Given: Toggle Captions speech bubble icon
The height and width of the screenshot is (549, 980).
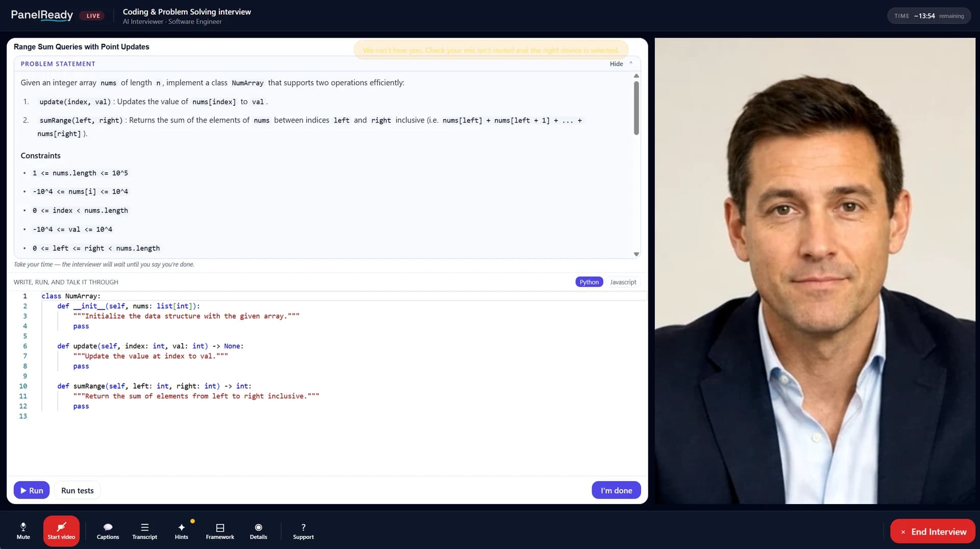Looking at the screenshot, I should pos(108,531).
